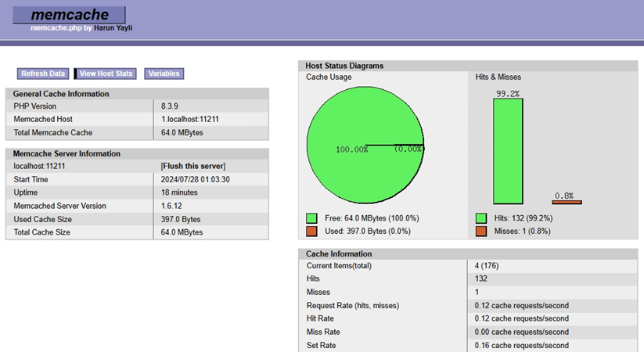Click the orange Used cache legend swatch

click(x=311, y=232)
